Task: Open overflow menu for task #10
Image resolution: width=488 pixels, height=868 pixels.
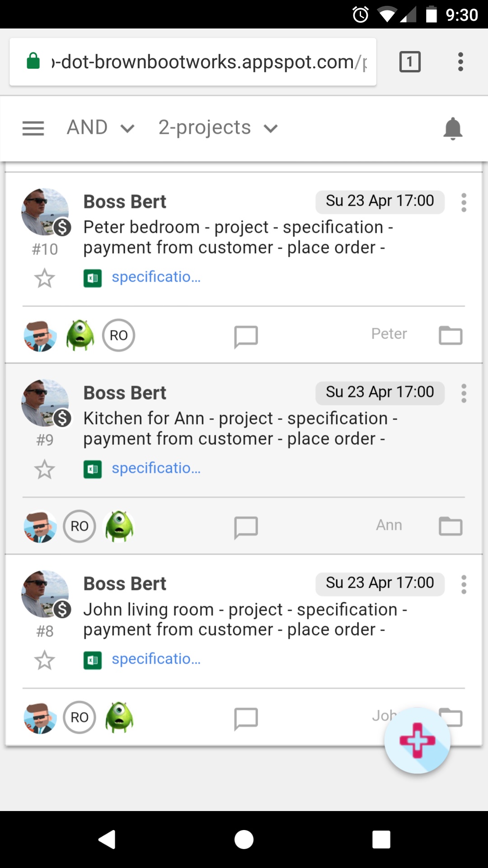Action: [464, 203]
